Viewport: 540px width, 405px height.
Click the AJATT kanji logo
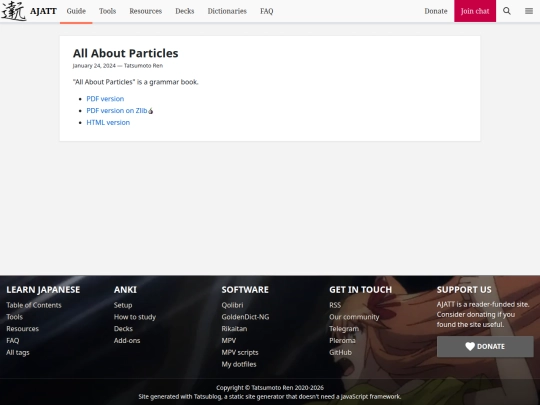[x=14, y=11]
